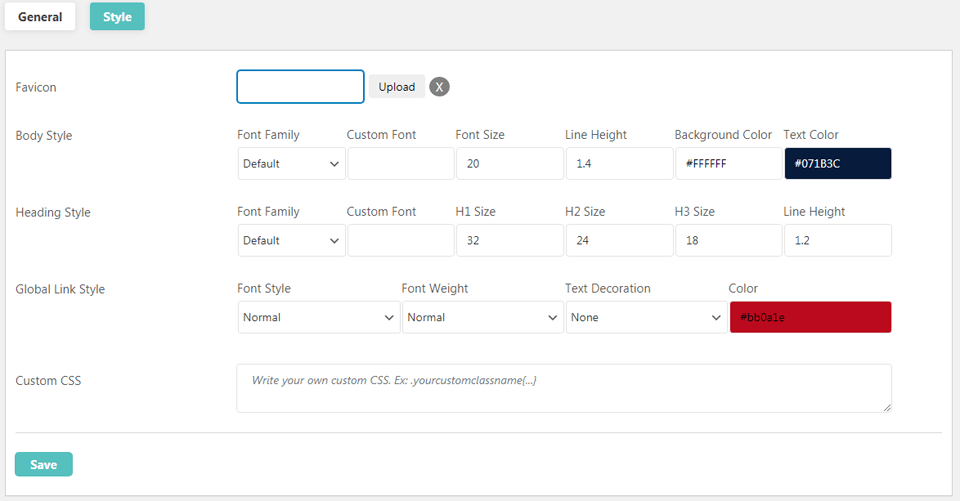The height and width of the screenshot is (501, 960).
Task: Edit Body Style Line Height 1.4 field
Action: pos(620,164)
